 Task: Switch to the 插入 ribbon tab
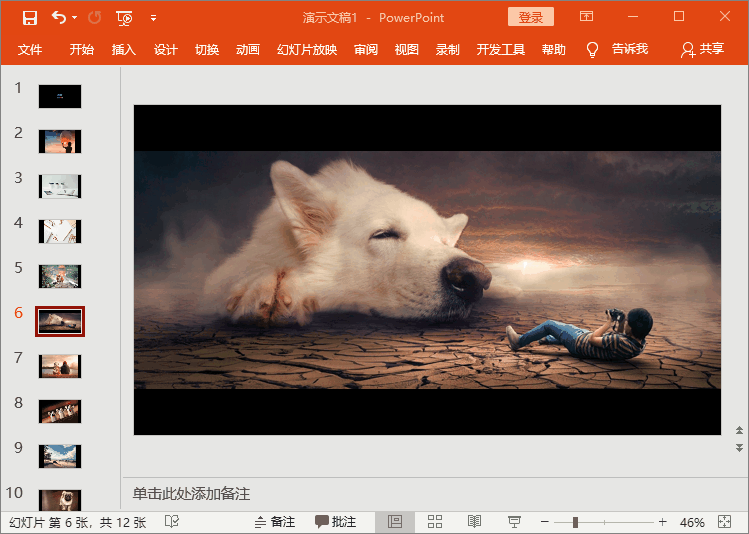[x=124, y=50]
